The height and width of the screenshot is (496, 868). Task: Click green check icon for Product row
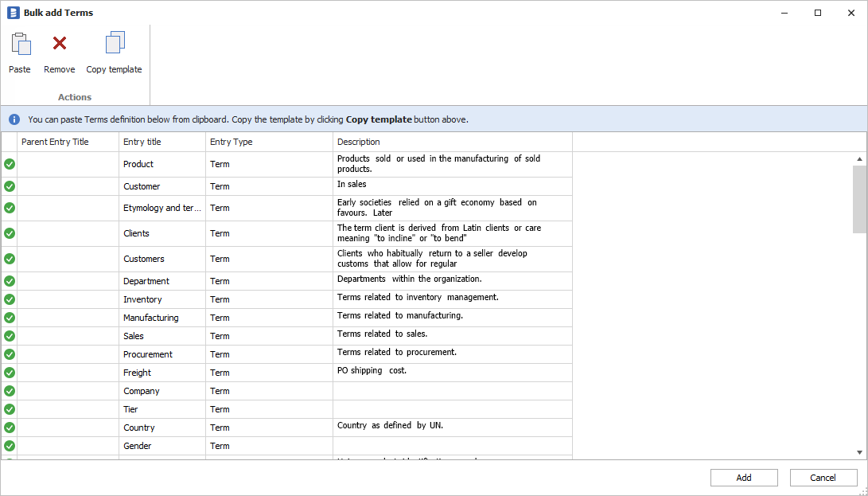[x=10, y=164]
